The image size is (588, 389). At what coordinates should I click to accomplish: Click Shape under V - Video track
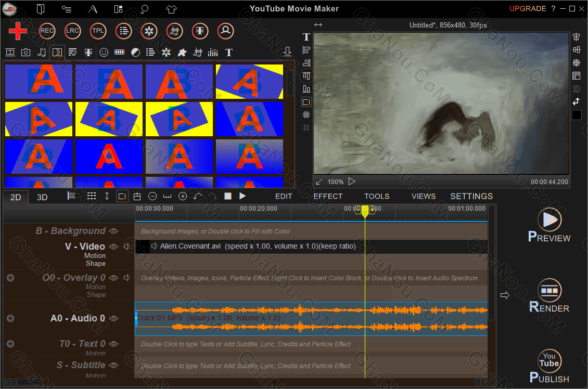pos(96,264)
